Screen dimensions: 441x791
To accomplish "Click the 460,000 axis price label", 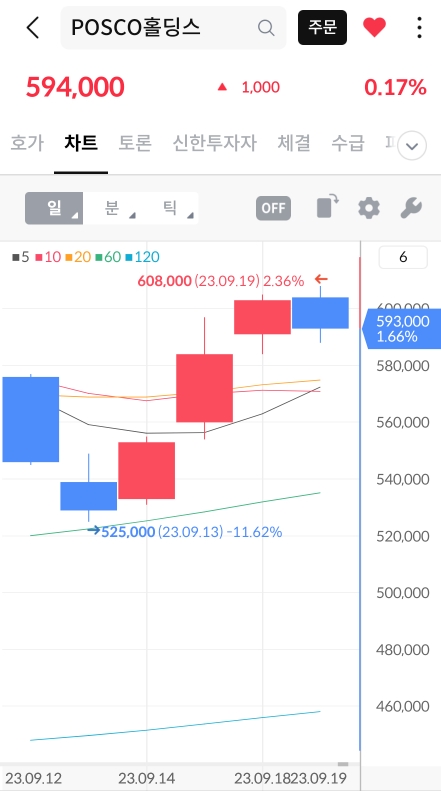I will (403, 706).
